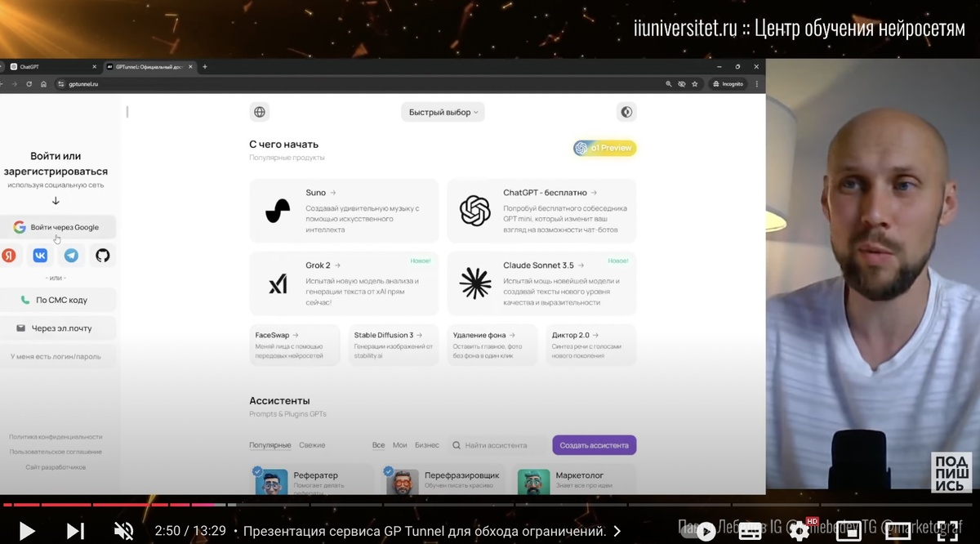Image resolution: width=980 pixels, height=544 pixels.
Task: Click the Telegram login icon
Action: (72, 256)
